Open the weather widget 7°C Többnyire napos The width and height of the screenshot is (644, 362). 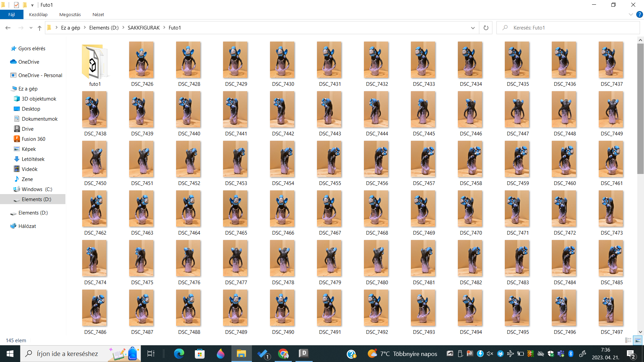tap(402, 354)
